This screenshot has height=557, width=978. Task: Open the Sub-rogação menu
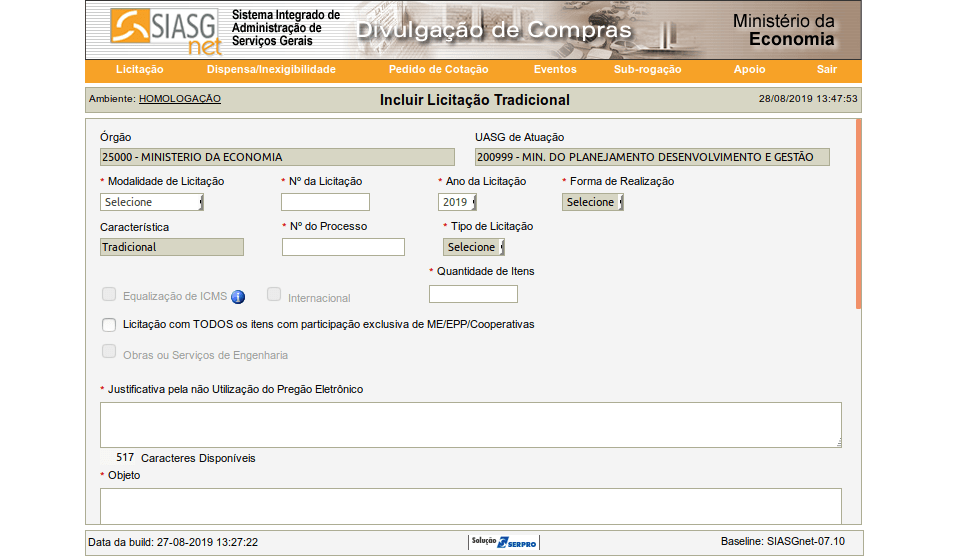pos(647,69)
